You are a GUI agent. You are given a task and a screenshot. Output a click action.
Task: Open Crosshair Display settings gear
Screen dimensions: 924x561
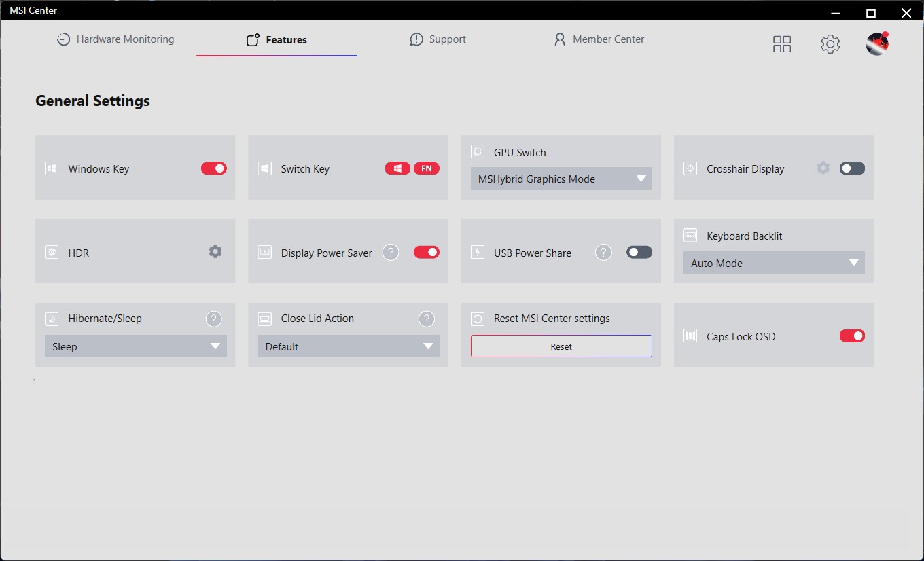(x=823, y=168)
